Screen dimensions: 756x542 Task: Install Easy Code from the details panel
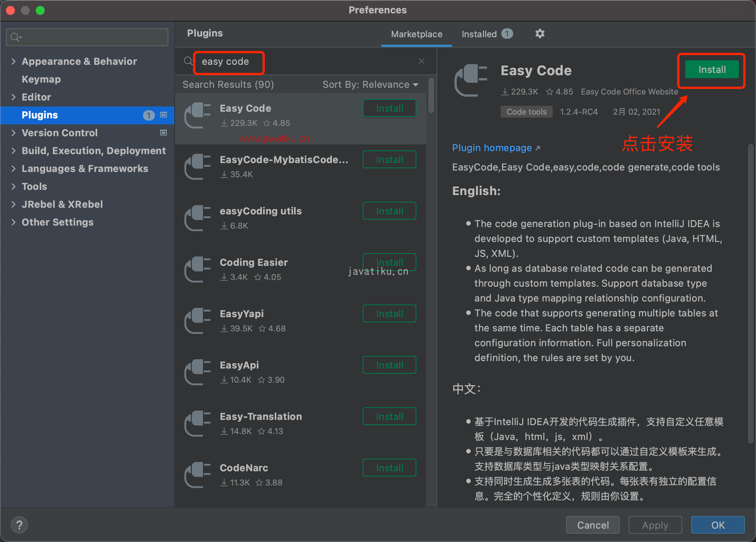point(712,70)
